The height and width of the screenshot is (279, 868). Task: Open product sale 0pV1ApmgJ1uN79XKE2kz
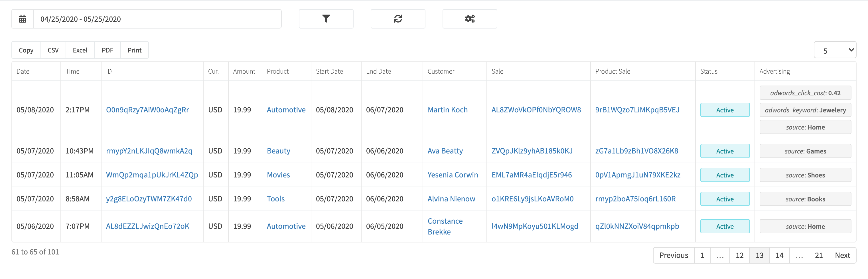tap(638, 175)
